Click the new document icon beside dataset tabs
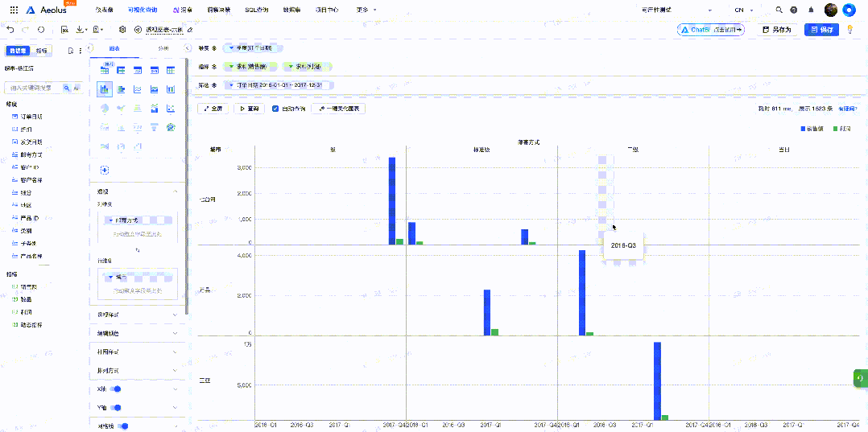Screen dimensions: 868x432 point(71,51)
